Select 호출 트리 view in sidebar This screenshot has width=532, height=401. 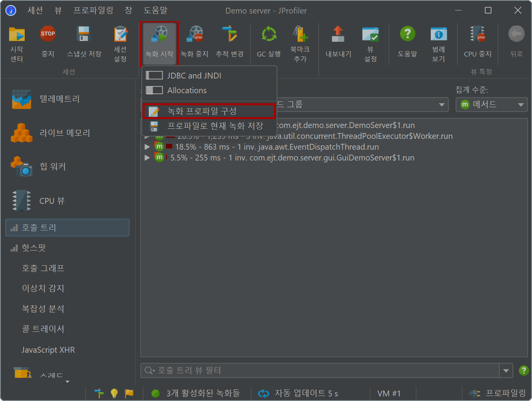[x=67, y=227]
